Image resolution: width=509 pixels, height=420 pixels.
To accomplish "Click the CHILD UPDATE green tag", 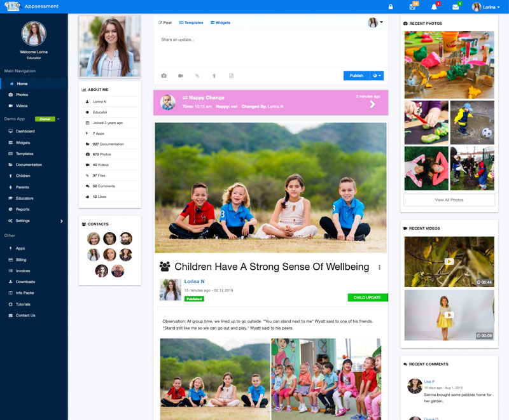I will point(368,297).
